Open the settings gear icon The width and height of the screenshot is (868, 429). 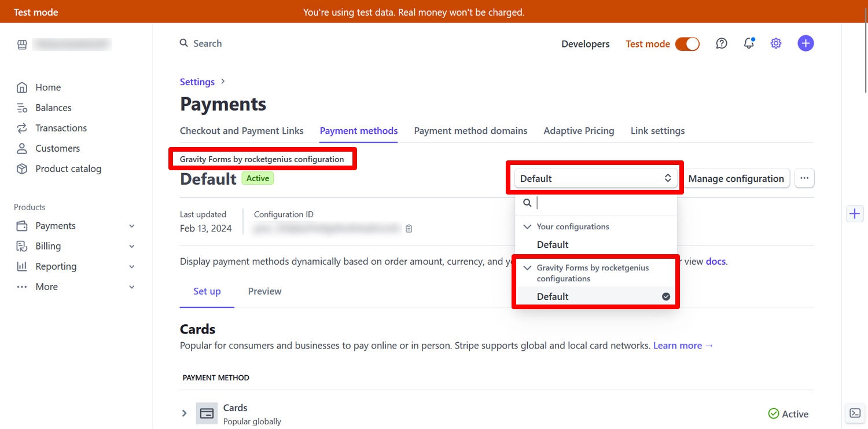click(776, 43)
